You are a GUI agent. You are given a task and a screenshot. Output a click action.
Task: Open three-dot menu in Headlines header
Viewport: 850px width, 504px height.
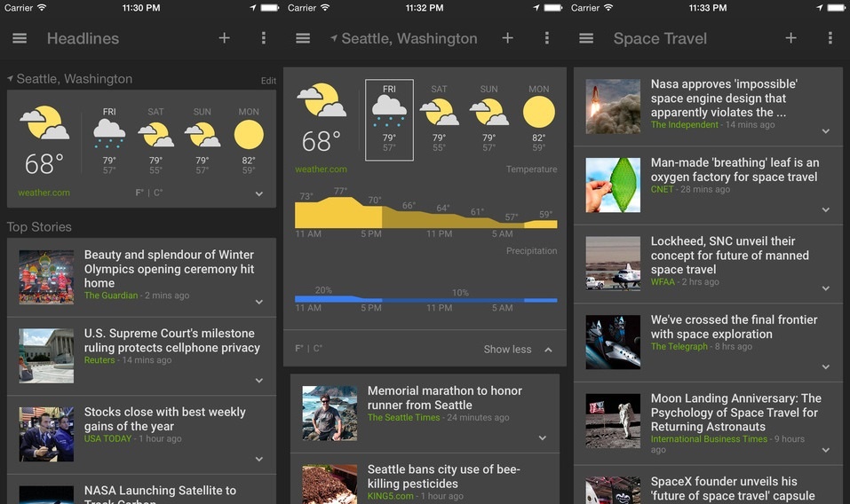264,38
